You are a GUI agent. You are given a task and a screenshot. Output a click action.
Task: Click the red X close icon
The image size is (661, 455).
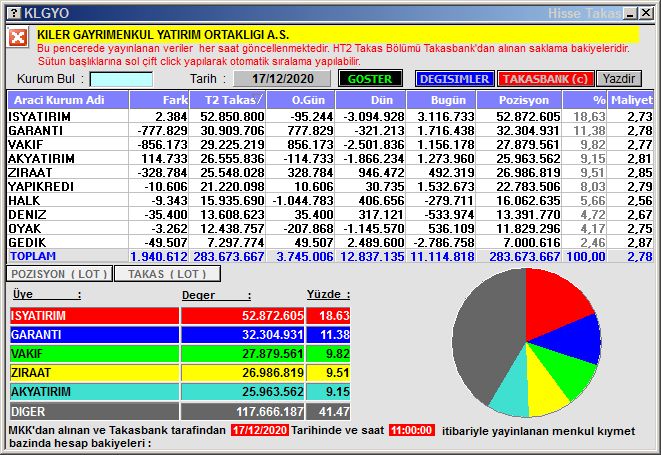tap(18, 38)
